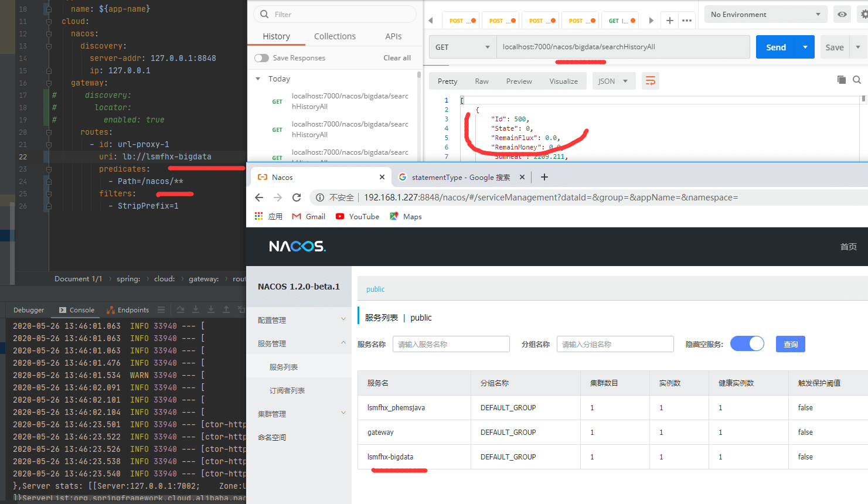
Task: Open the GET method dropdown
Action: (x=462, y=47)
